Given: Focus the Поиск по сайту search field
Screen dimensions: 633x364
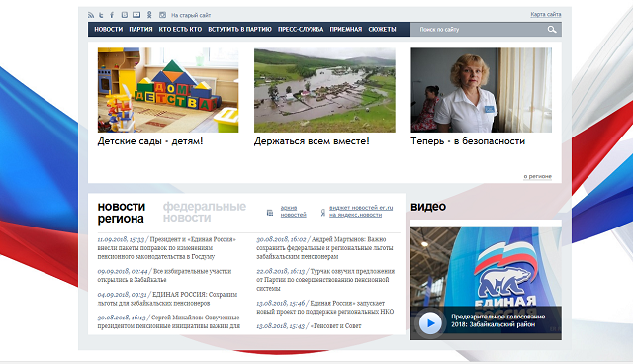Looking at the screenshot, I should pyautogui.click(x=479, y=29).
